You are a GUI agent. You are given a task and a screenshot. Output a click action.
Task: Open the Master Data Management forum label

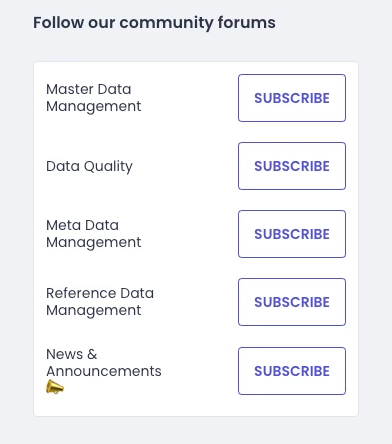click(x=94, y=98)
